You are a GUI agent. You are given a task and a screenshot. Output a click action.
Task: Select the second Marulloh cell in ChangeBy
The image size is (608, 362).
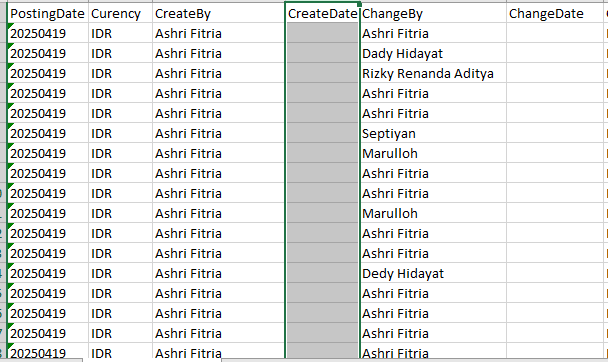433,213
